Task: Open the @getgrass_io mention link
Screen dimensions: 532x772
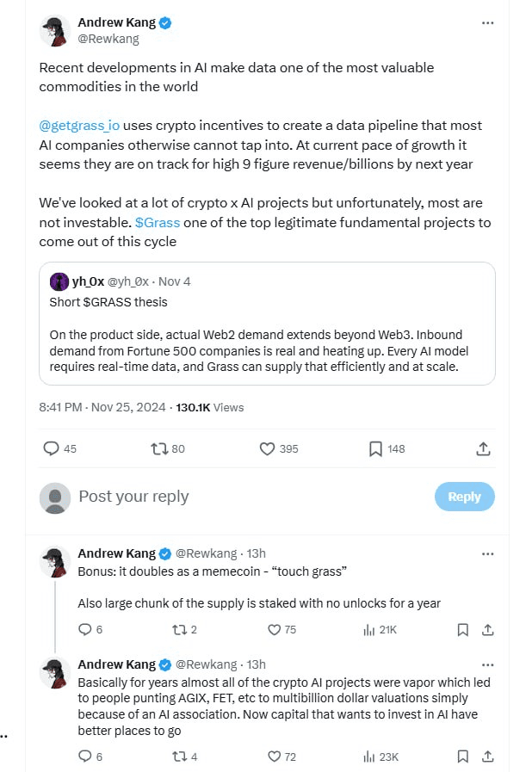Action: 79,126
